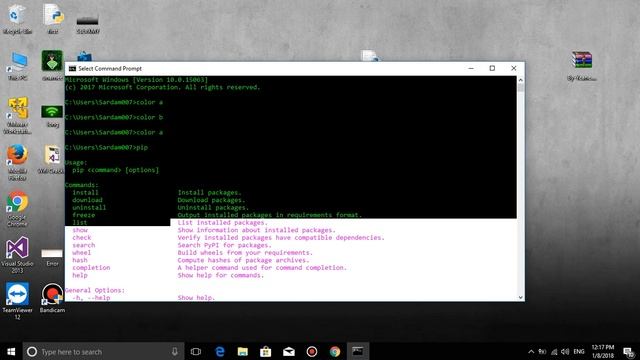640x360 pixels.
Task: Click 'pip <command> [options]' usage line
Action: pyautogui.click(x=116, y=170)
